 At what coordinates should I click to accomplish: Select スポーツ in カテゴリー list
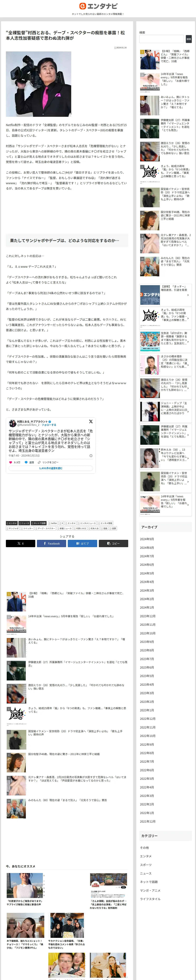pos(146,865)
